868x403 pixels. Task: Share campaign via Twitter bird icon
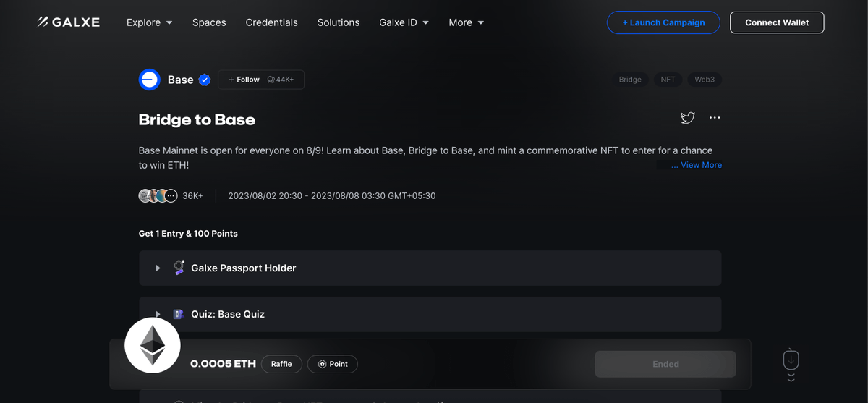click(688, 118)
